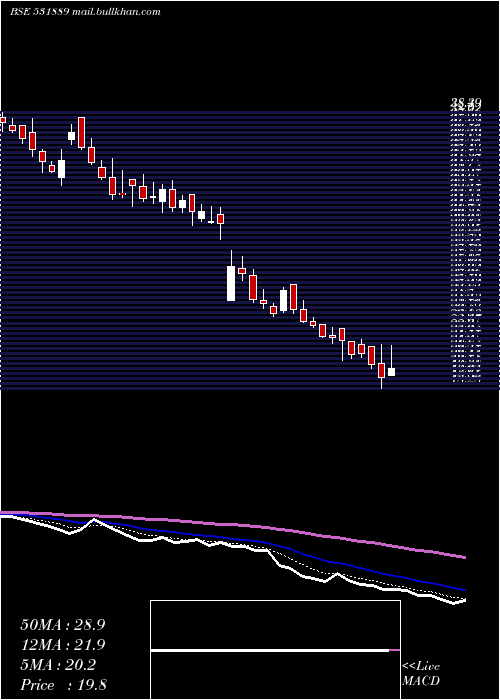Select the "12MA : 21.9" readout

coord(62,645)
